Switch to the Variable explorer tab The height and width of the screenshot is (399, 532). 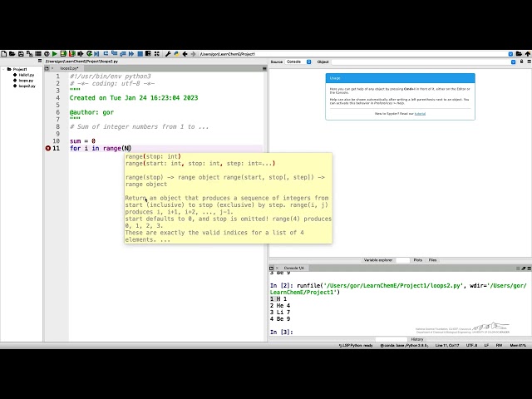[x=378, y=260]
